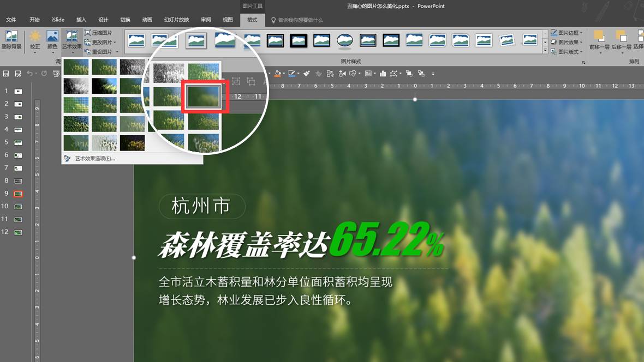The height and width of the screenshot is (362, 644).
Task: Switch to the 动画 (Animations) tab
Action: click(x=147, y=20)
